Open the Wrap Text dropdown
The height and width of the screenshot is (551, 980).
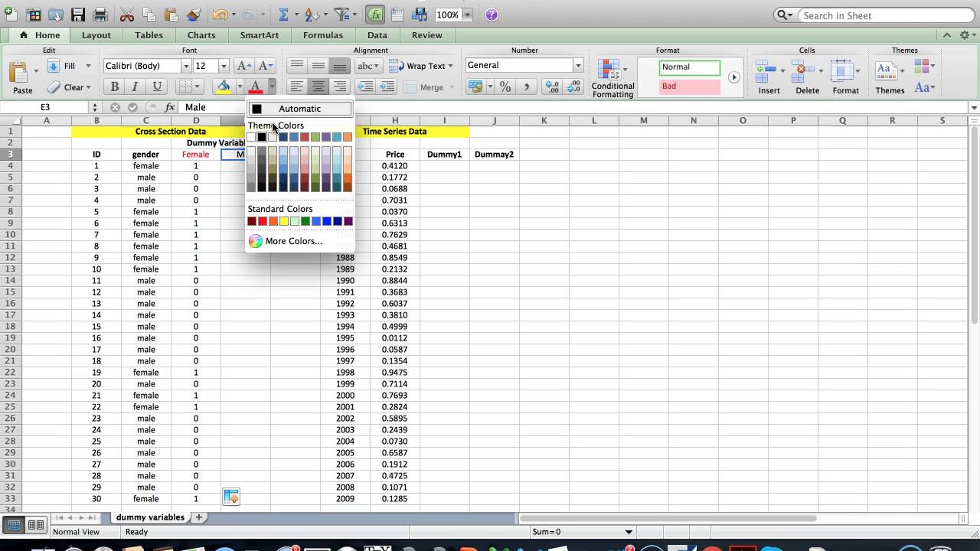point(450,66)
